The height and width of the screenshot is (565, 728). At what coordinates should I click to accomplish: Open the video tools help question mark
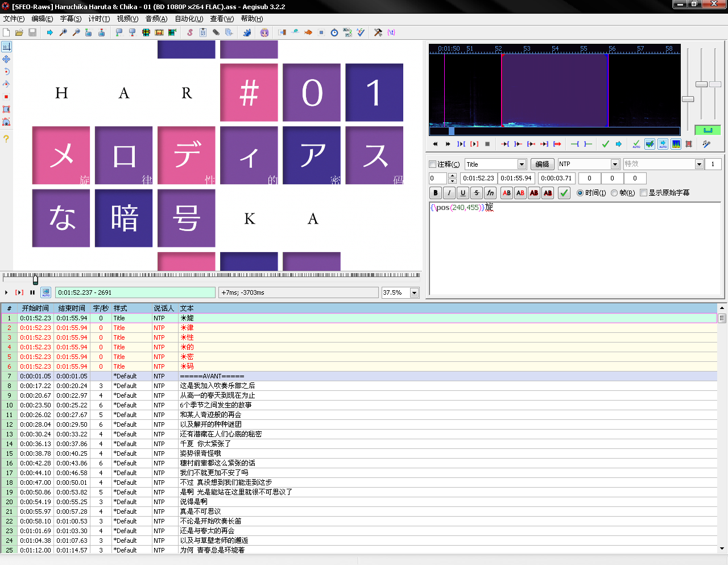(x=6, y=138)
